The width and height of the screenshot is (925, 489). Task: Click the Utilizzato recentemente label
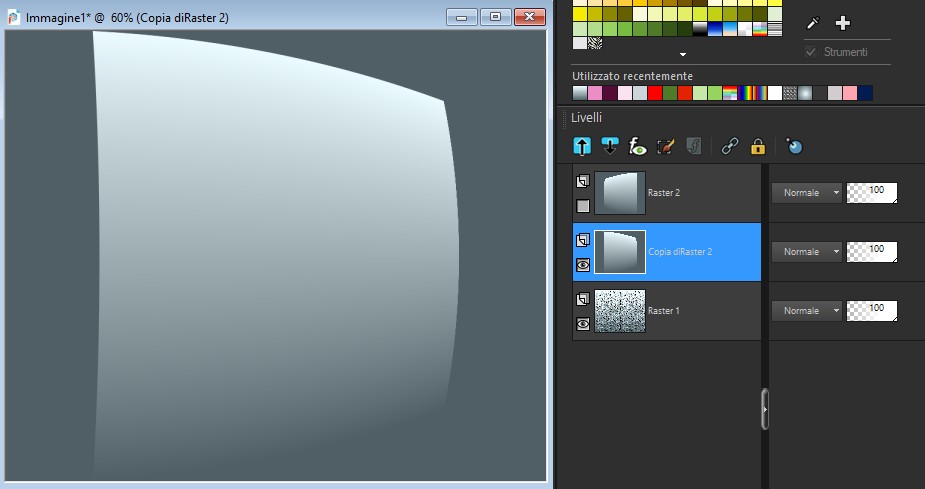[x=632, y=76]
